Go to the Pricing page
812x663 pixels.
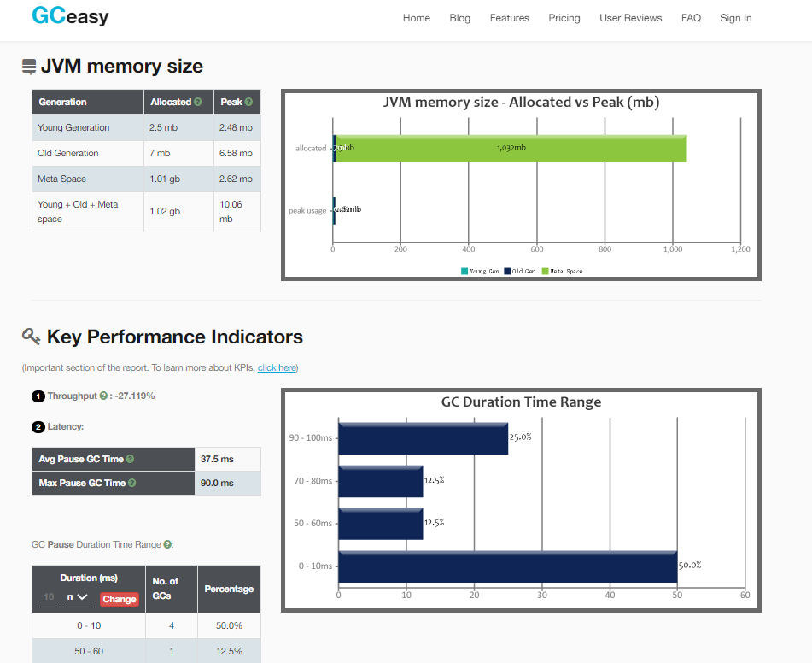564,18
